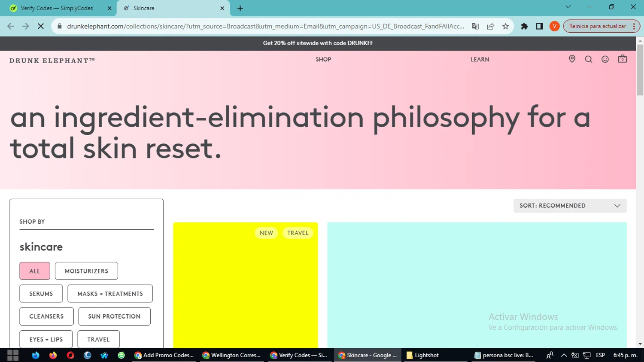Filter by CLEANSERS
644x362 pixels.
coord(46,316)
